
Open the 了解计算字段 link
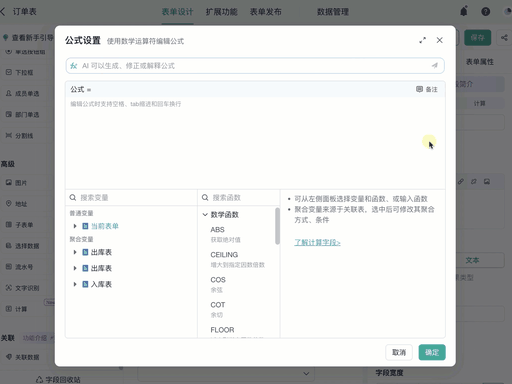[317, 242]
